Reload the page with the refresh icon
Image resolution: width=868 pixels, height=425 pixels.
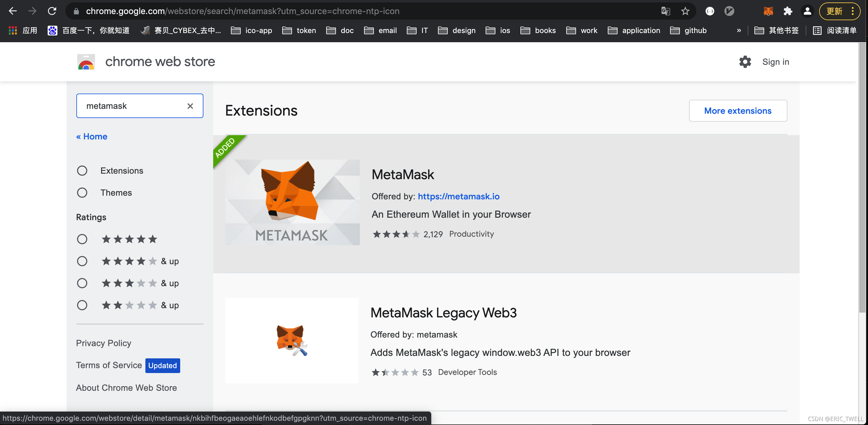tap(52, 11)
